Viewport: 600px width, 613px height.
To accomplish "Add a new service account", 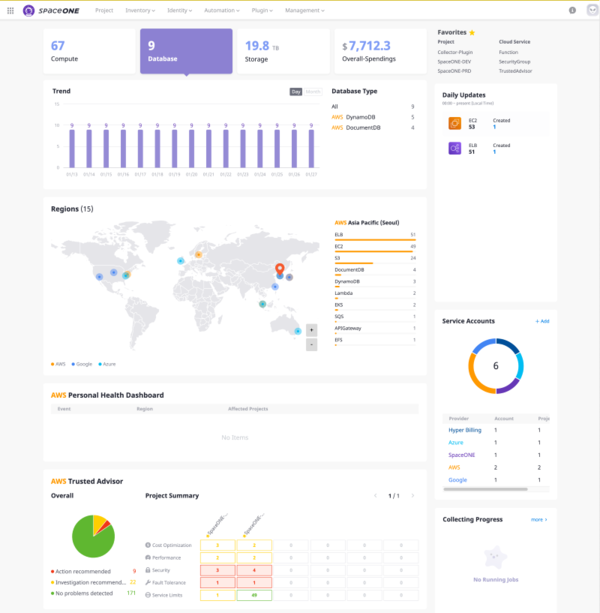I will (542, 321).
